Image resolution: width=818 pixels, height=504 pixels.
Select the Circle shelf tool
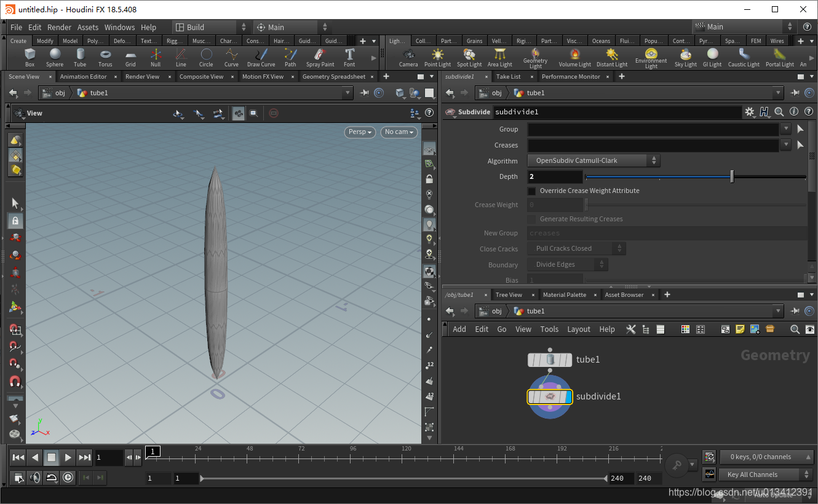click(x=206, y=58)
